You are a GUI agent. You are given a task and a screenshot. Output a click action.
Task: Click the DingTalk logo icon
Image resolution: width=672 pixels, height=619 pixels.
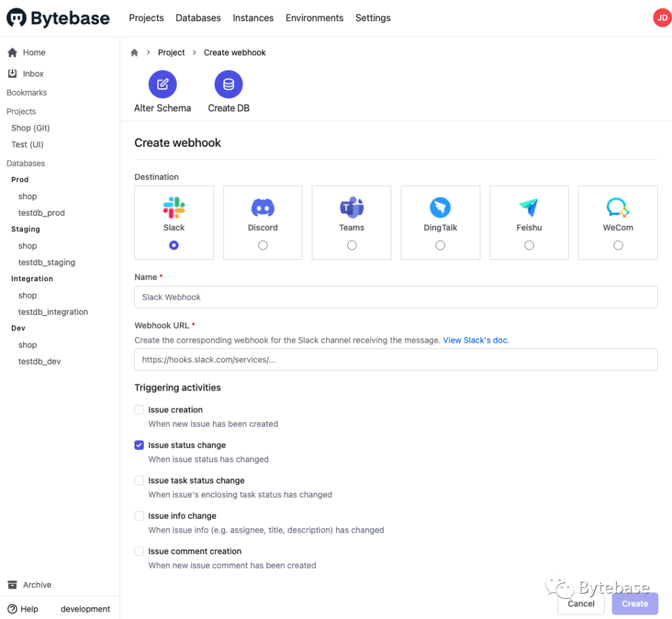[x=440, y=208]
